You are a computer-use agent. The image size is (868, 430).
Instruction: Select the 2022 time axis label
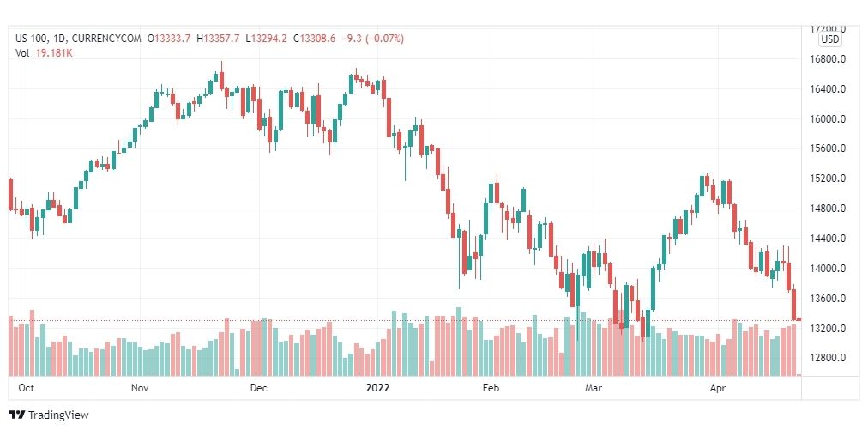pos(377,387)
